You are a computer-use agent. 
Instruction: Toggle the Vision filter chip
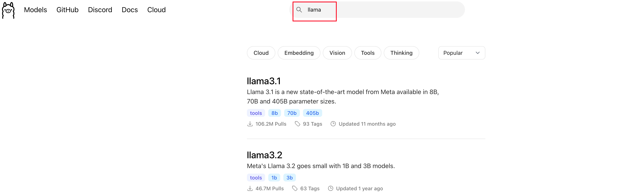(x=337, y=53)
